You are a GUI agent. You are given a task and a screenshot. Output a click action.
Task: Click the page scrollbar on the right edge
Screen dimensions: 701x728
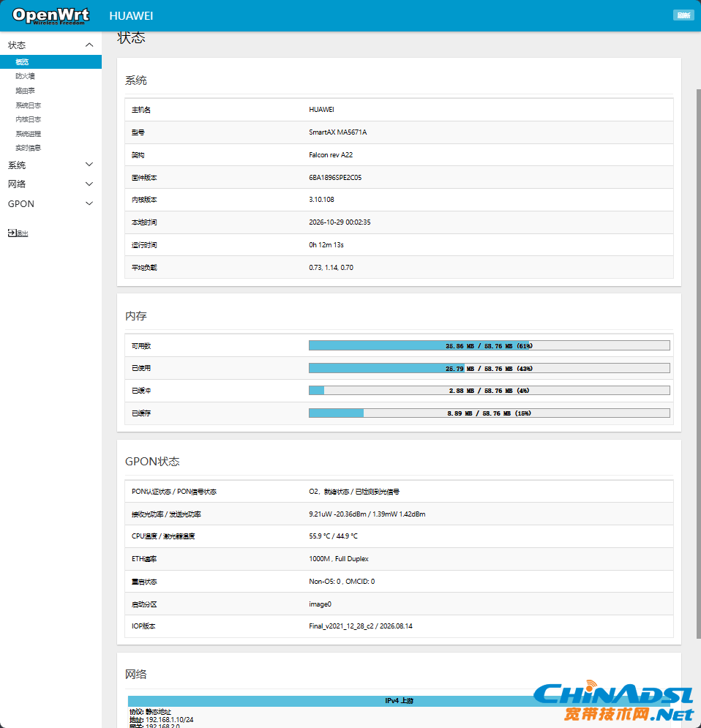point(698,364)
